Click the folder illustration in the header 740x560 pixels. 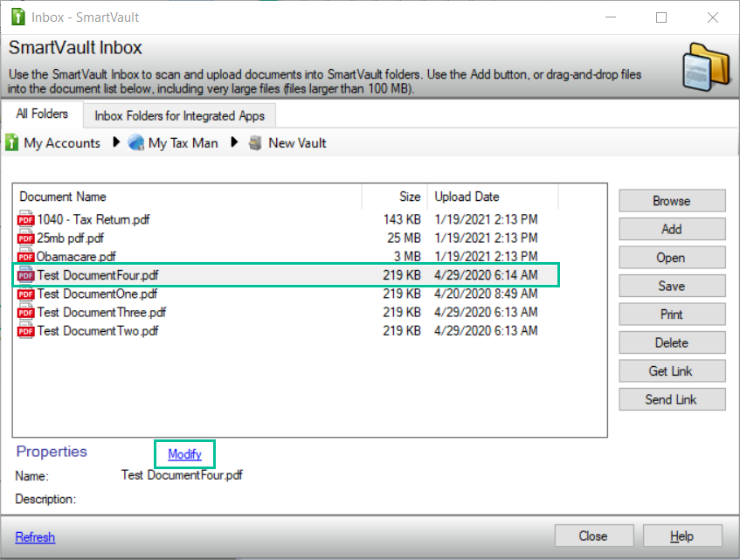(x=706, y=67)
